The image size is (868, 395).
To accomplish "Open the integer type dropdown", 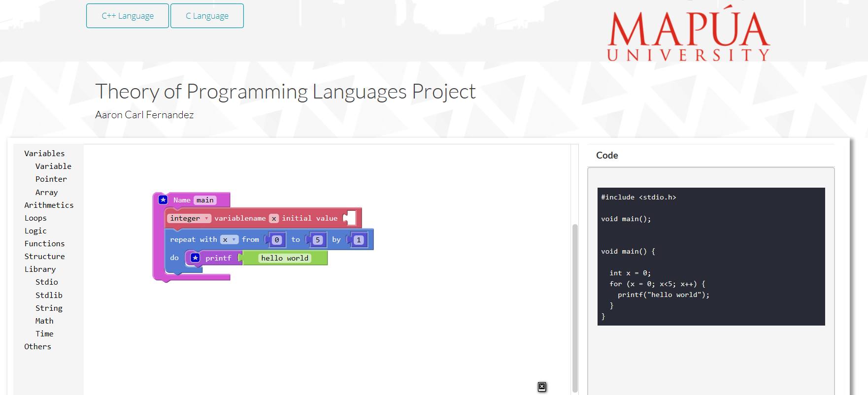I will tap(189, 218).
